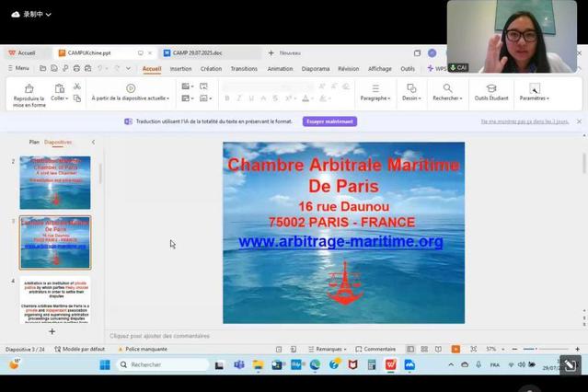Open the Transitions ribbon tab
588x392 pixels.
244,69
